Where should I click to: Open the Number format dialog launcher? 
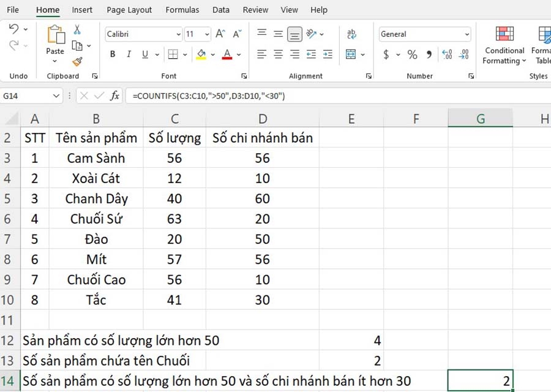point(471,76)
